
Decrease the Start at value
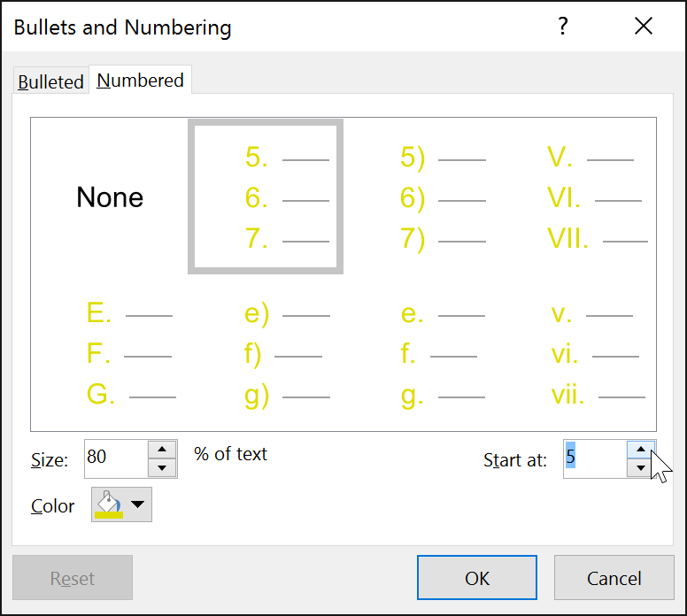pos(640,468)
